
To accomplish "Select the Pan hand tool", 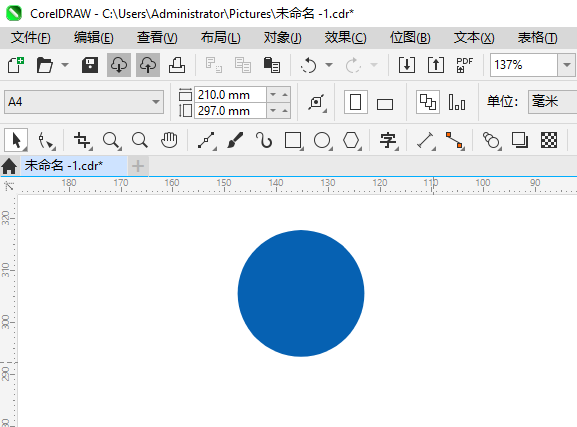I will point(169,140).
